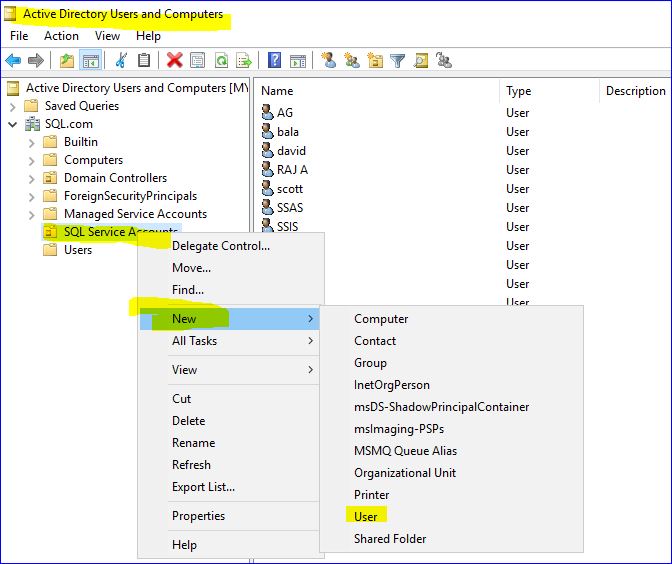672x564 pixels.
Task: Choose User from the New submenu
Action: [365, 517]
